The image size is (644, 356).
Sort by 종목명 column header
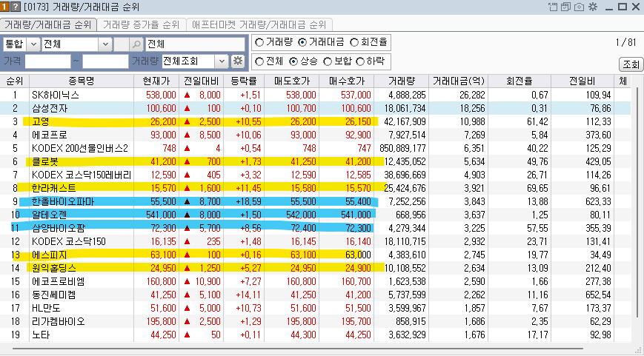point(82,81)
